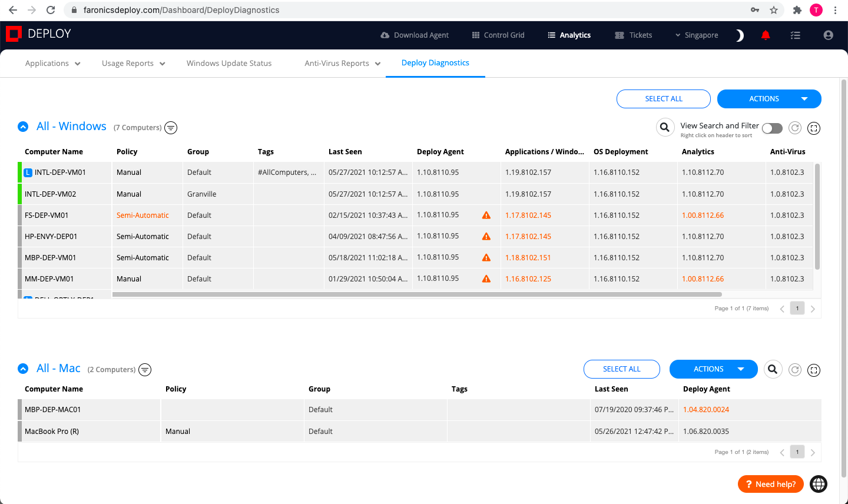Open the user profile icon
This screenshot has width=848, height=504.
828,35
